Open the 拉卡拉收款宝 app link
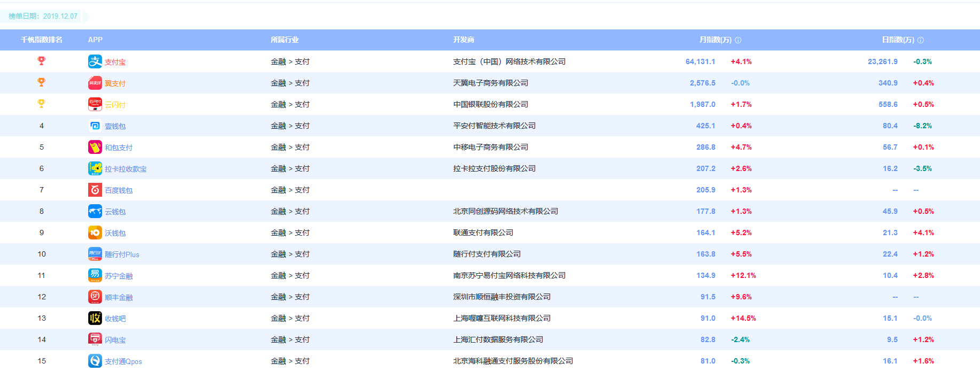 (126, 169)
